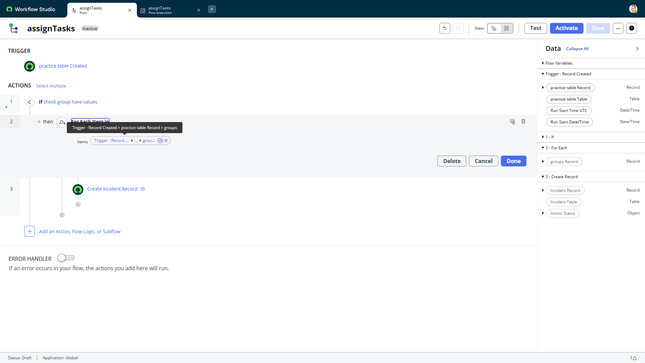The height and width of the screenshot is (363, 645).
Task: Collapse the Data panel with the chevron
Action: pyautogui.click(x=637, y=49)
